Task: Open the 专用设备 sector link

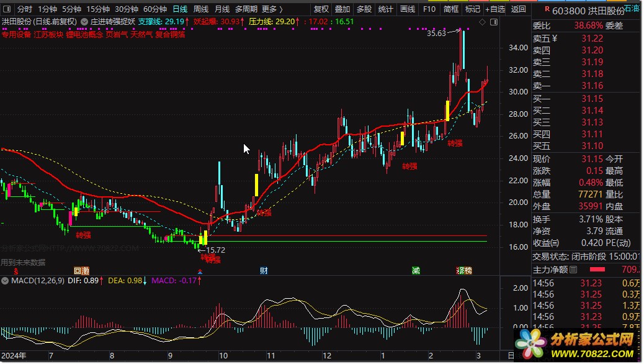Action: (16, 35)
